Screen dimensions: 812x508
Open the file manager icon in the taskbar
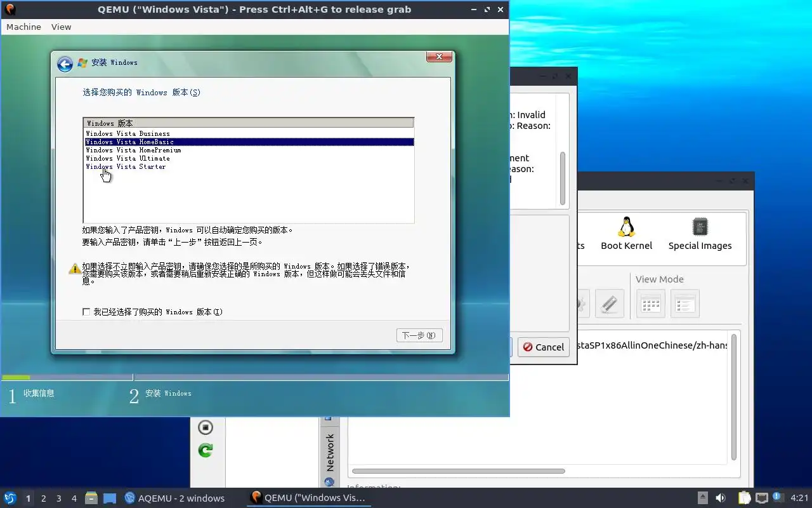point(91,498)
